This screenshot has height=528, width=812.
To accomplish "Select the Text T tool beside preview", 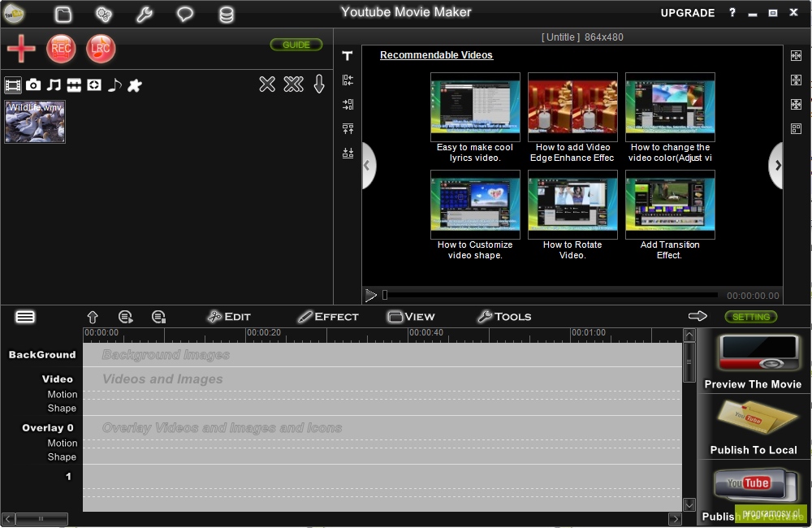I will click(348, 56).
